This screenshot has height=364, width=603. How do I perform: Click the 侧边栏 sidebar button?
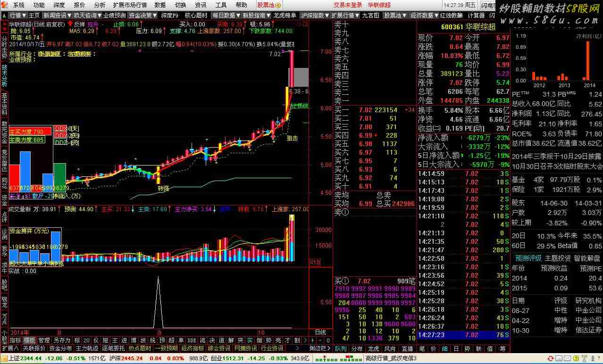(x=319, y=348)
